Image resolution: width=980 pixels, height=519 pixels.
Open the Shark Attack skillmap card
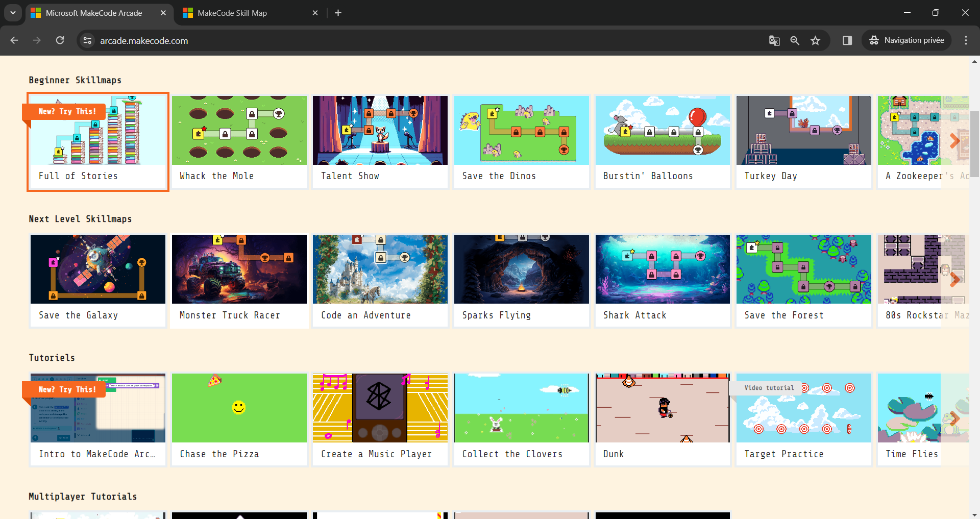click(x=663, y=280)
